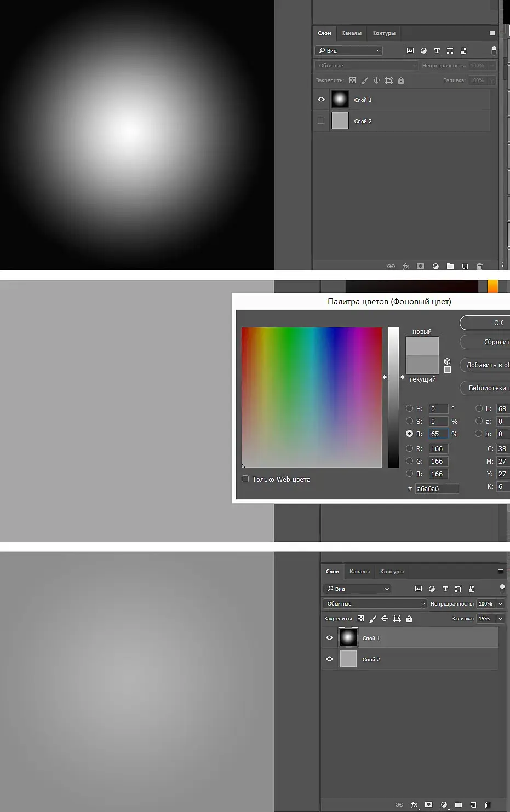
Task: Lock transparent pixels in the lower Layers panel
Action: click(360, 618)
